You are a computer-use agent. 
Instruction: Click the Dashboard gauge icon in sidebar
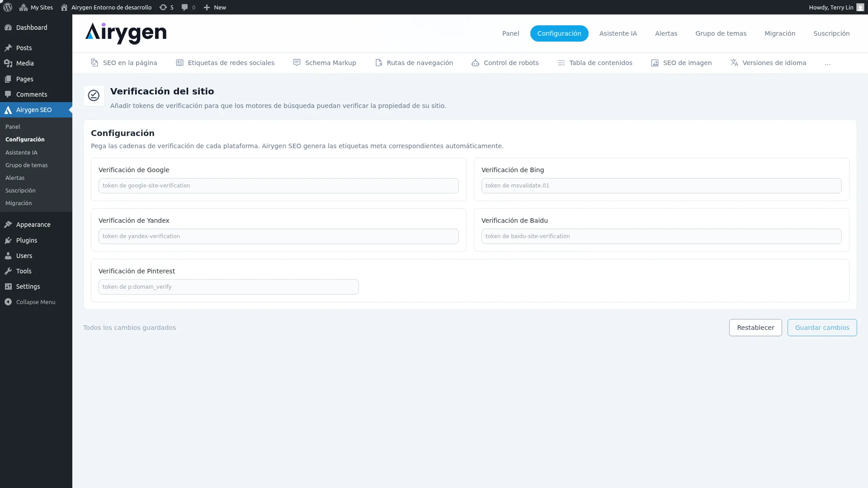8,28
